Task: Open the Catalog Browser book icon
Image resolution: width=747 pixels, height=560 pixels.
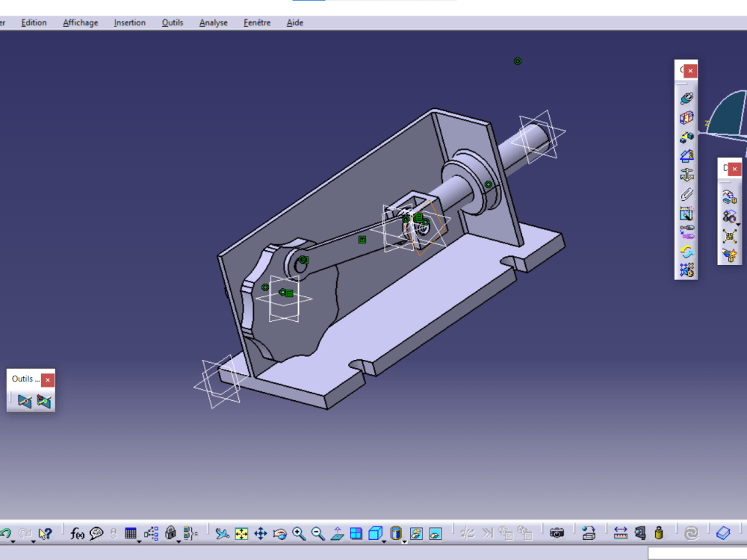Action: click(x=723, y=533)
